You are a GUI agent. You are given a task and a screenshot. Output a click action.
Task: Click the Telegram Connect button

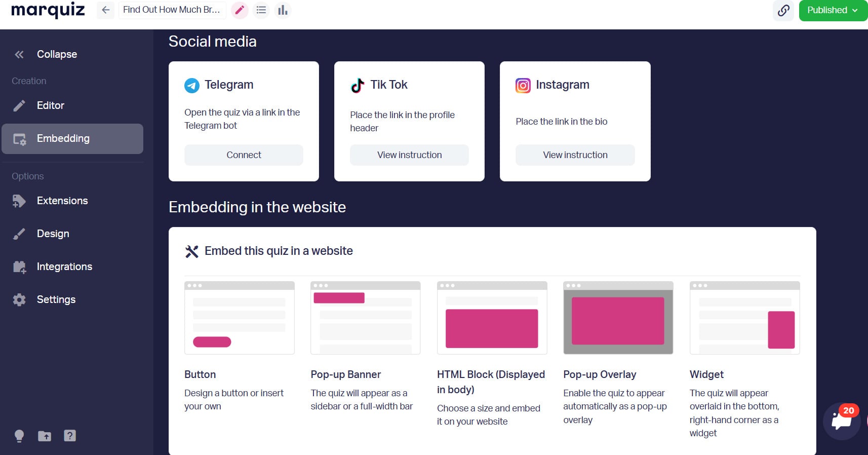click(244, 155)
